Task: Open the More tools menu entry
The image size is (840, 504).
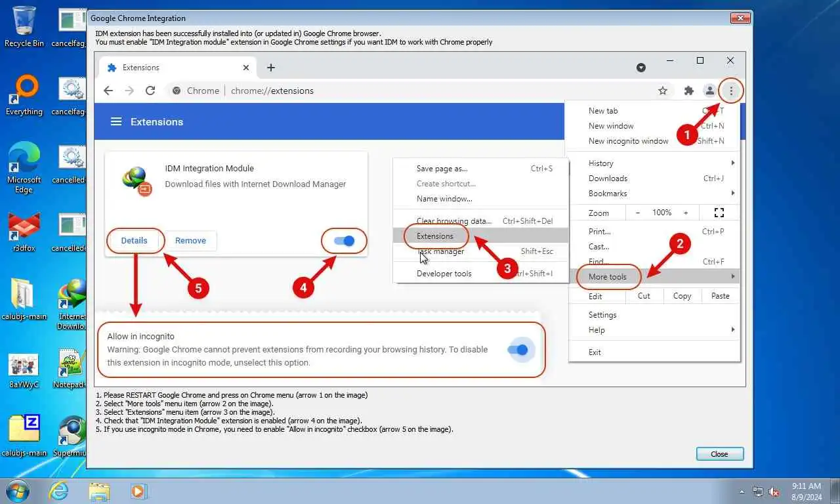Action: (608, 276)
